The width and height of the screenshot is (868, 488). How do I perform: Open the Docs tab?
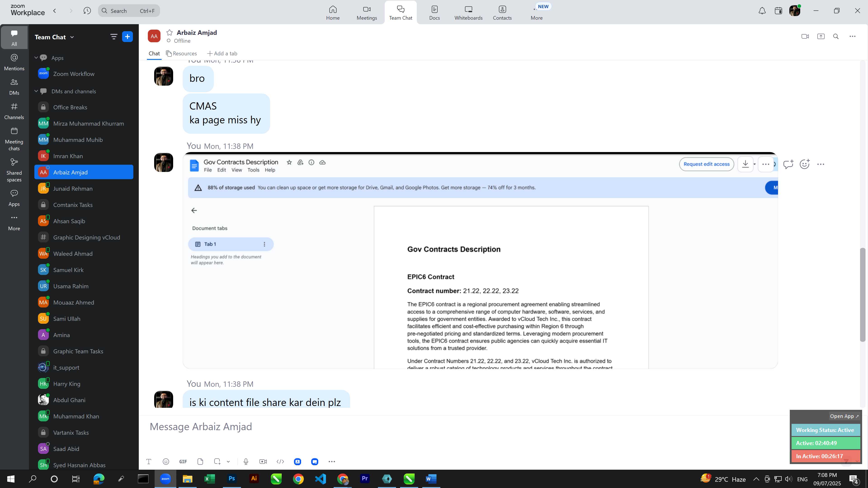click(x=434, y=13)
